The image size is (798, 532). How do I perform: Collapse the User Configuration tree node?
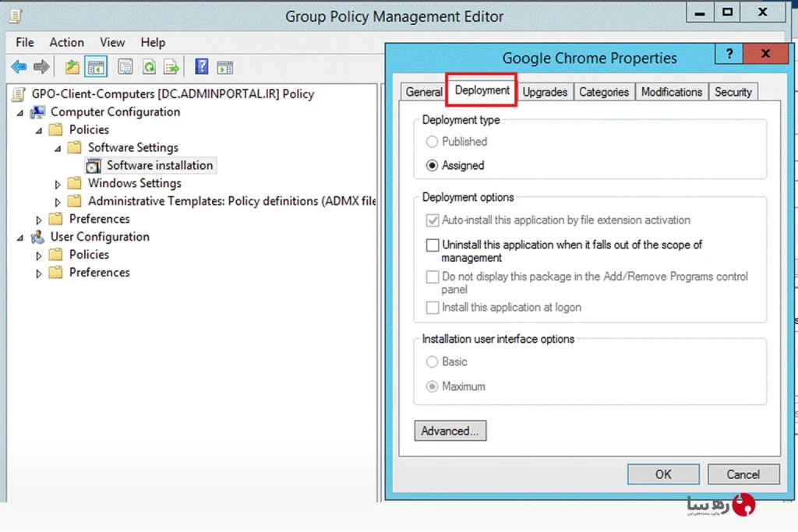pyautogui.click(x=20, y=238)
